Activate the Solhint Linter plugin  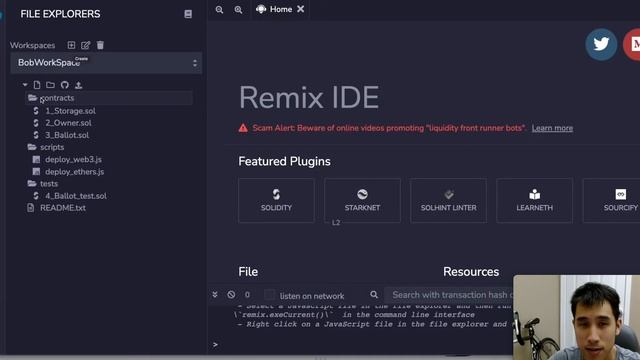448,200
